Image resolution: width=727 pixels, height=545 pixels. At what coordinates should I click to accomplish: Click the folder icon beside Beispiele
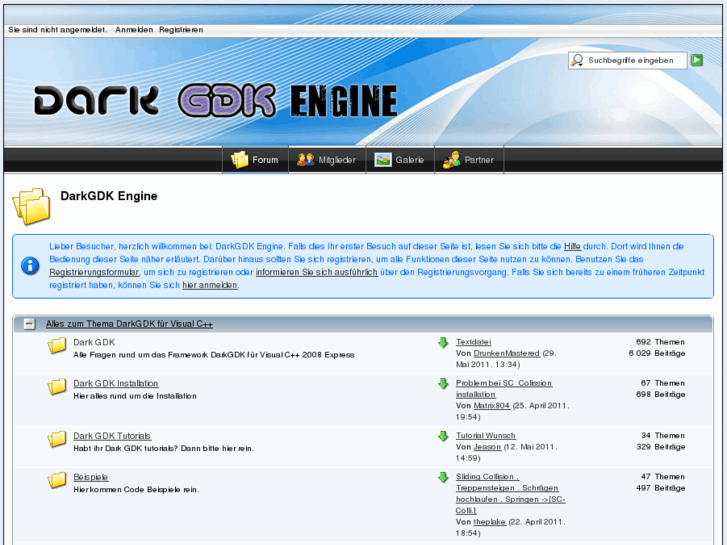coord(57,481)
